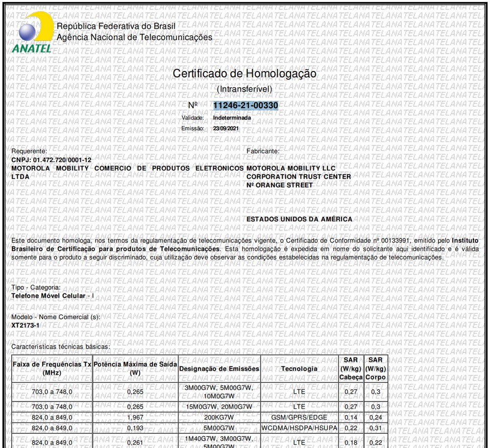Click frequency range in the GSM/GPRS/EDGE row
490x448 pixels.
click(x=52, y=418)
